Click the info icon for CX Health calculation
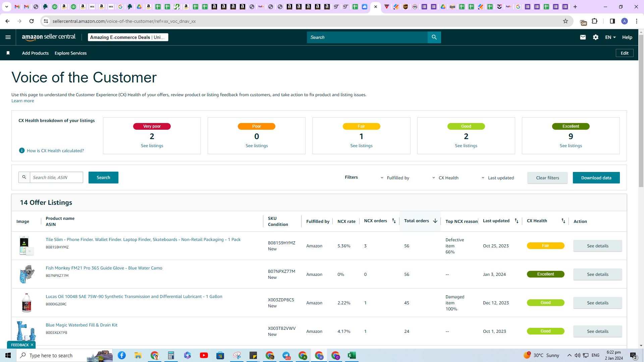644x362 pixels. (22, 150)
